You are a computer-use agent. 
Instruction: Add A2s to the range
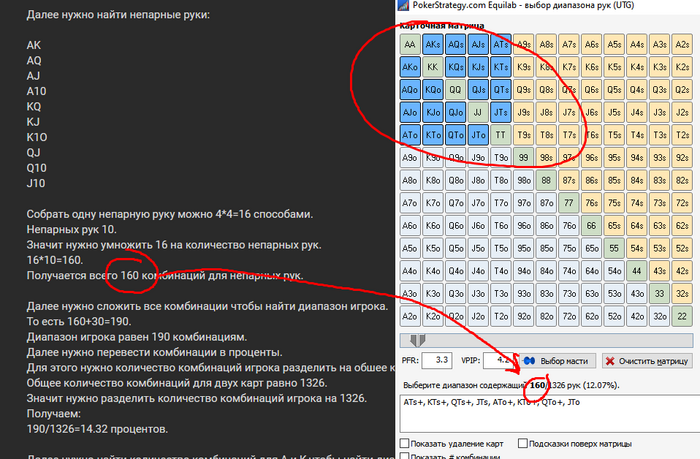682,44
